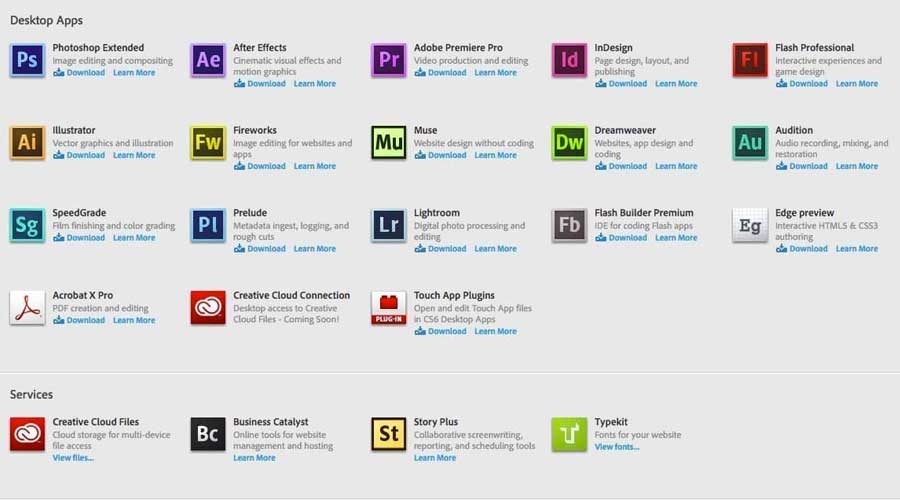Open Learn More for Illustrator
Image resolution: width=900 pixels, height=500 pixels.
134,156
